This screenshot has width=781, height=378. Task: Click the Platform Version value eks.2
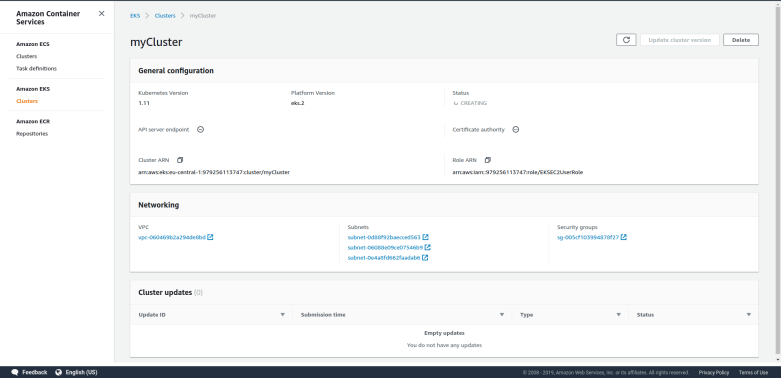point(297,103)
